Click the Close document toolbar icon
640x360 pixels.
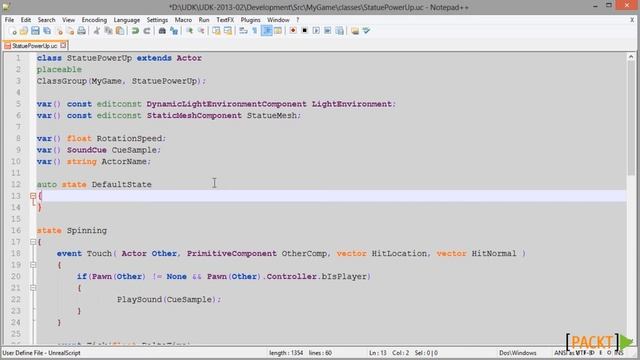[x=60, y=31]
